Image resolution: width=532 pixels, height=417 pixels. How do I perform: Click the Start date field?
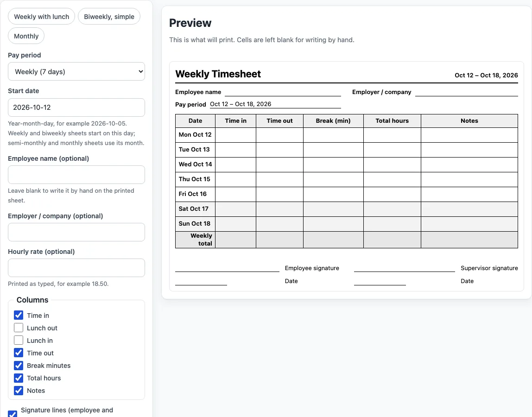[76, 107]
